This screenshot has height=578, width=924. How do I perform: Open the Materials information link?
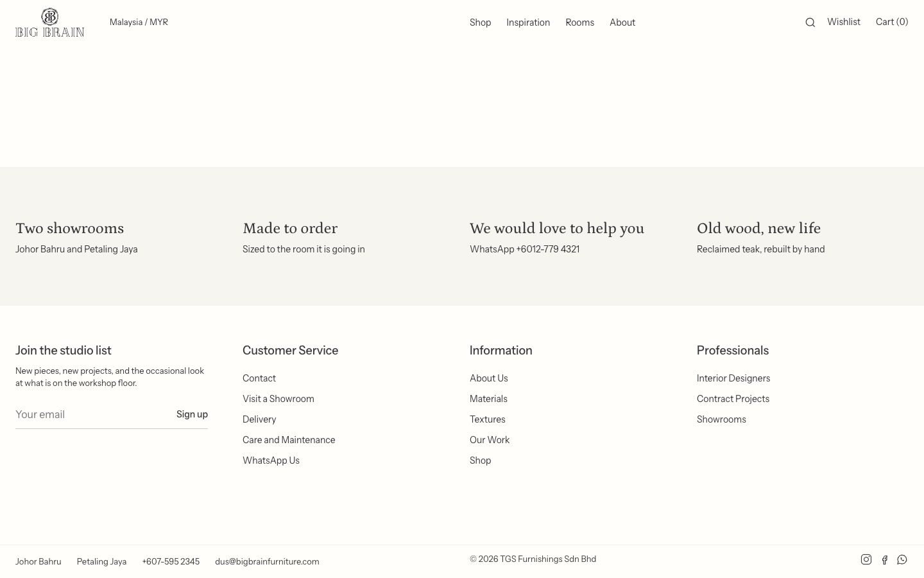point(488,399)
